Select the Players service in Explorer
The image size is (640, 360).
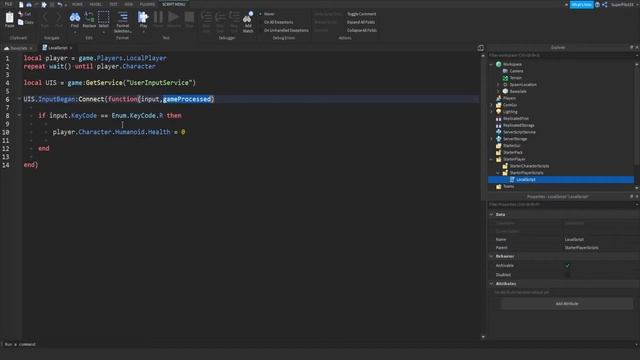pyautogui.click(x=509, y=98)
